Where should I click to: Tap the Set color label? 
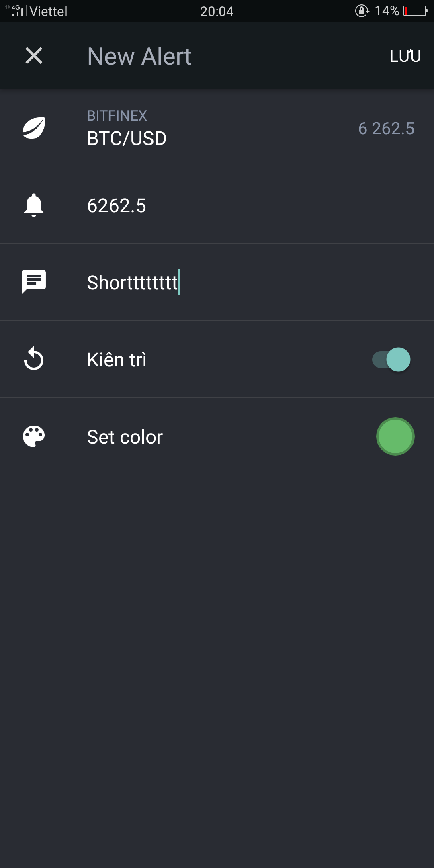[x=125, y=437]
